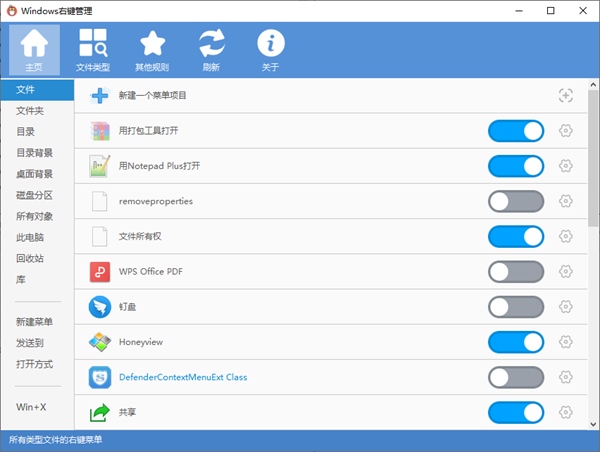Screen dimensions: 600x452
Task: Click the Honeyview item text
Action: pos(141,342)
